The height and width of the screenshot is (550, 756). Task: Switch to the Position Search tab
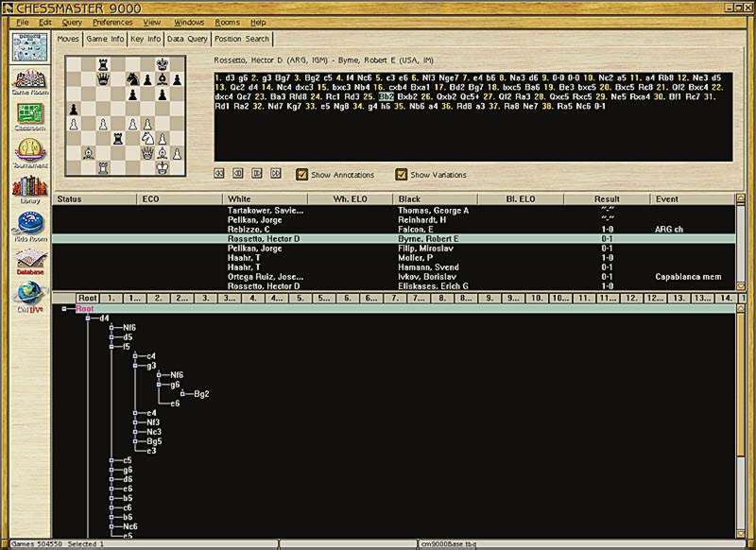click(242, 39)
